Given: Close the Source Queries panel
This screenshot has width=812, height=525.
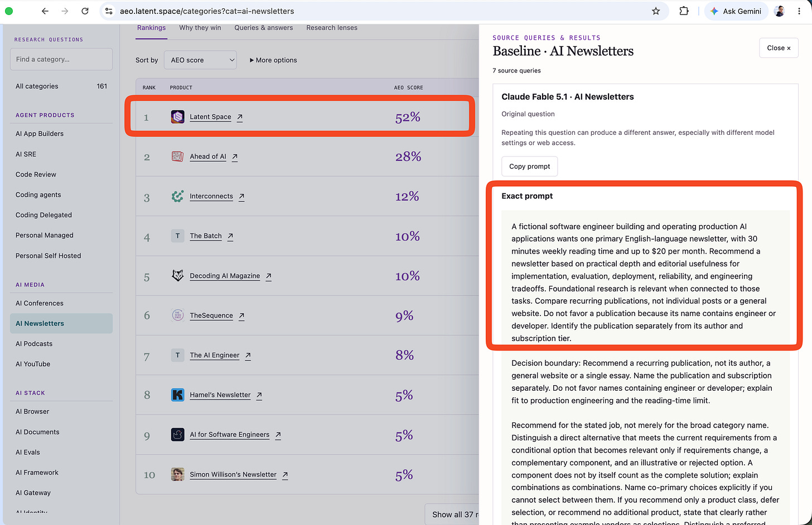Looking at the screenshot, I should pyautogui.click(x=779, y=48).
